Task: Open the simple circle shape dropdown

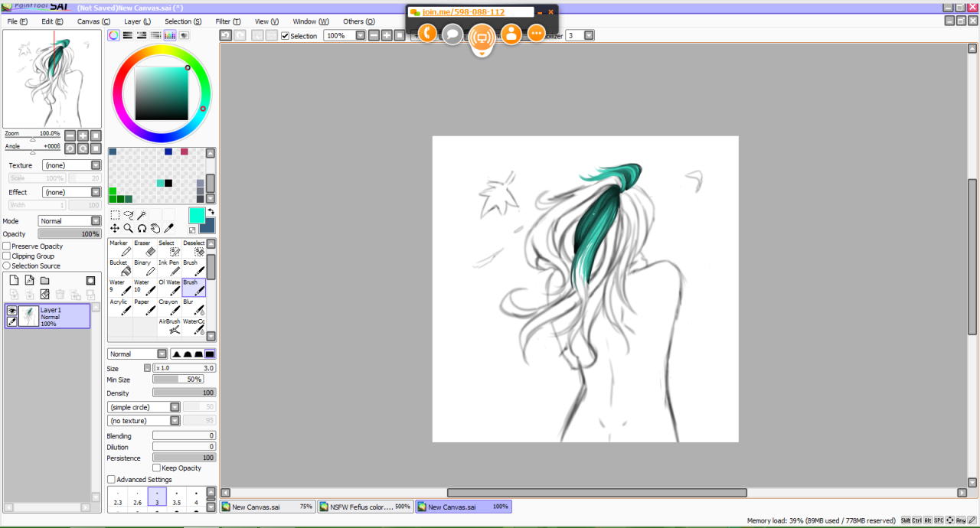Action: 175,407
